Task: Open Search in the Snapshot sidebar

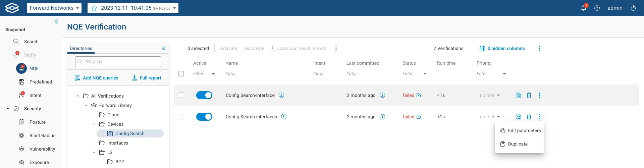Action: coord(31,42)
